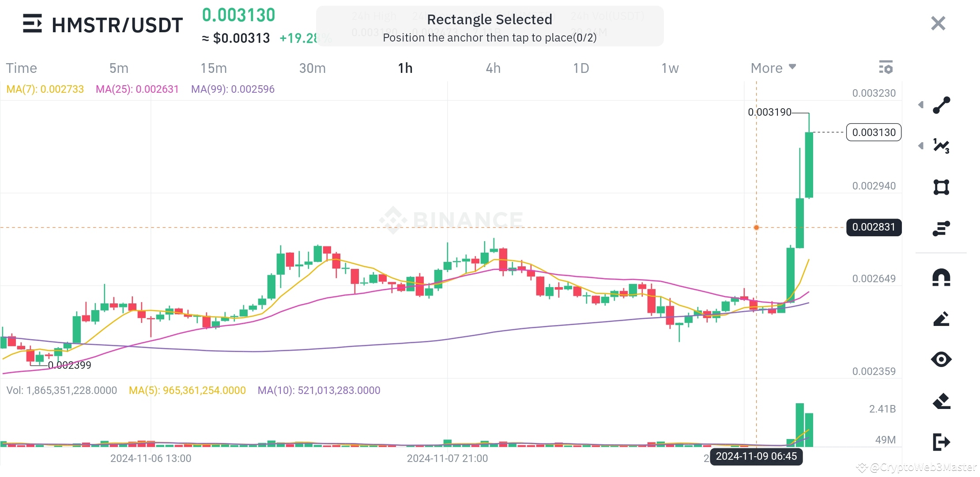The width and height of the screenshot is (980, 477).
Task: Click the 0.003190 high price marker
Action: click(x=769, y=112)
